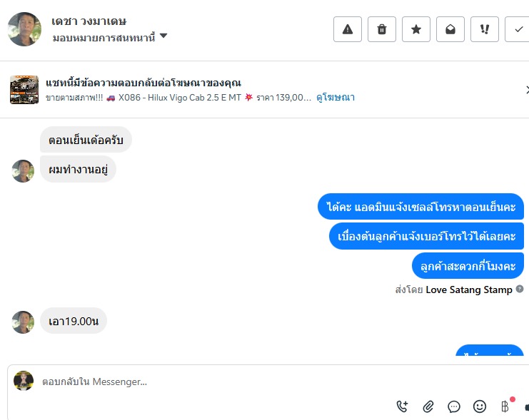Mark conversation as unread envelope icon
This screenshot has width=529, height=420.
point(450,29)
